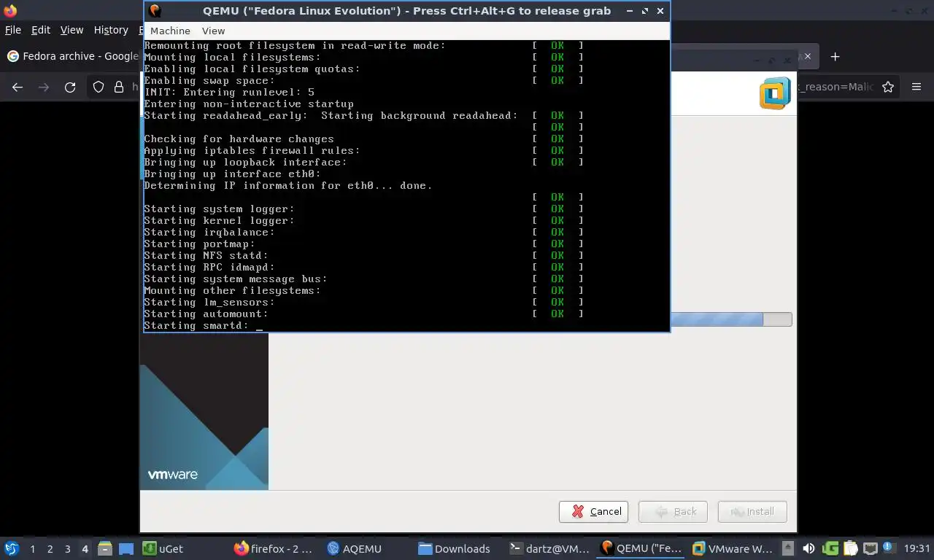This screenshot has height=560, width=934.
Task: Click the VMware Workstation logo in the installer
Action: [x=775, y=93]
